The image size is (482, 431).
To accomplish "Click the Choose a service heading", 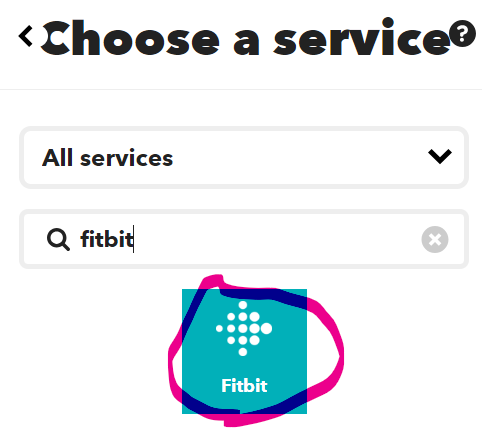I will pos(245,37).
